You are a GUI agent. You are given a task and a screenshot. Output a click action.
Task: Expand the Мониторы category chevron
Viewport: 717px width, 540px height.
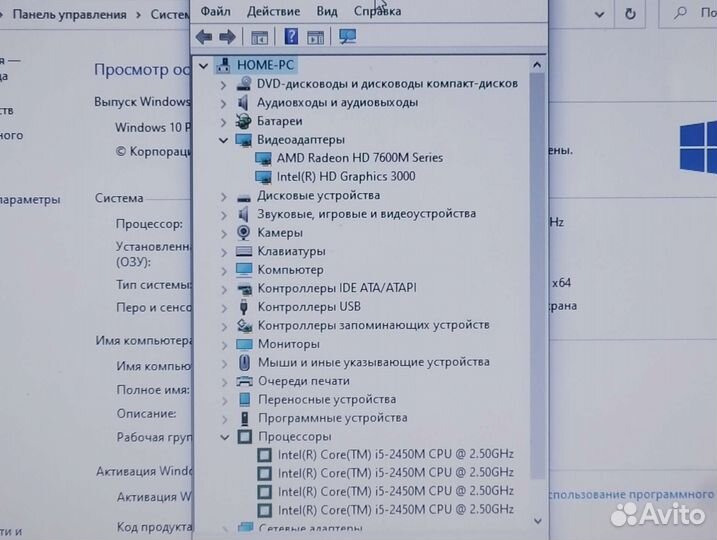click(224, 345)
